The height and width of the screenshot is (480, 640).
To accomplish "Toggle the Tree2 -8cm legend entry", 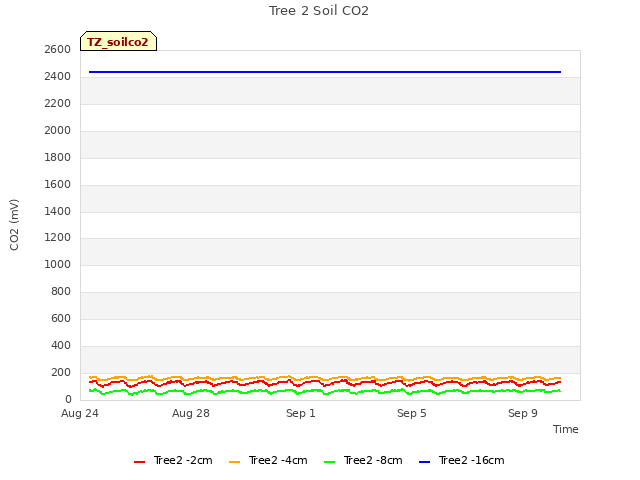I will [x=363, y=460].
